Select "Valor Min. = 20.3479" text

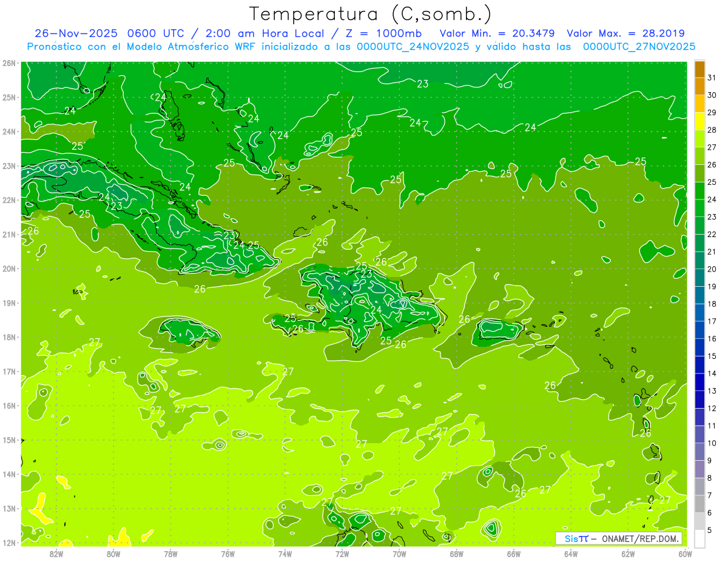[x=497, y=33]
